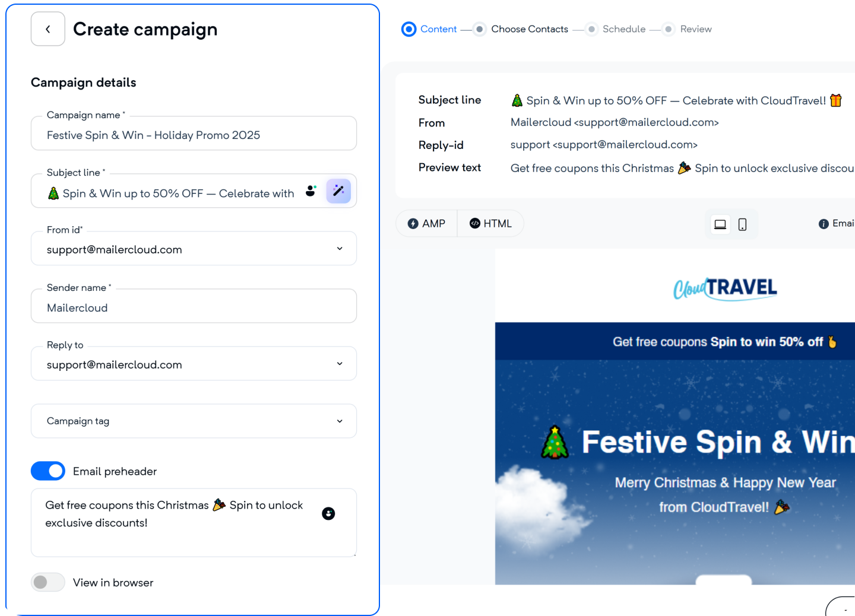Click the 'Get free coupons' banner strip
The height and width of the screenshot is (616, 855).
(675, 342)
